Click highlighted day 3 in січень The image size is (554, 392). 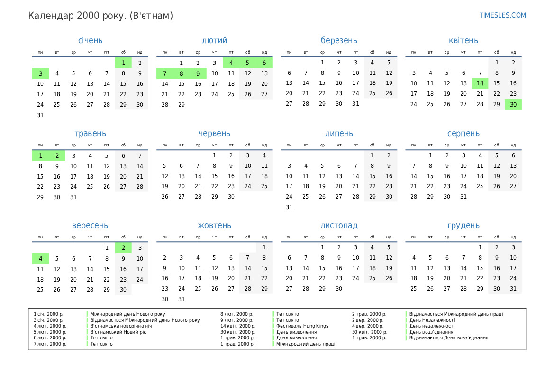tap(40, 73)
